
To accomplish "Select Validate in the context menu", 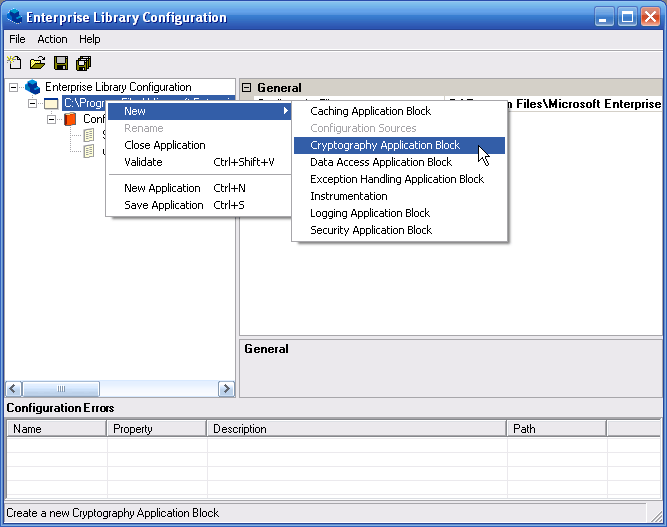I will (199, 162).
